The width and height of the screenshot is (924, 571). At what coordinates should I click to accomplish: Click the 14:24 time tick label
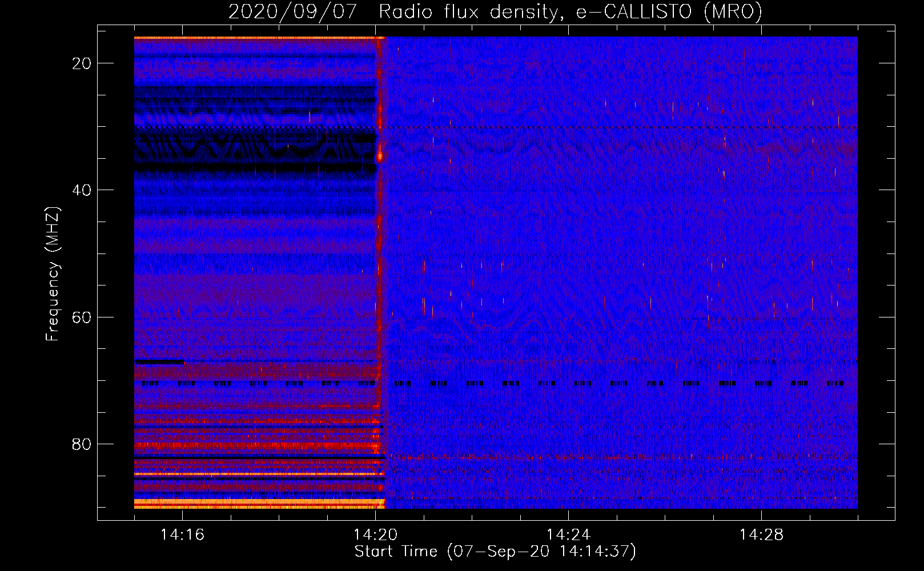[x=568, y=534]
